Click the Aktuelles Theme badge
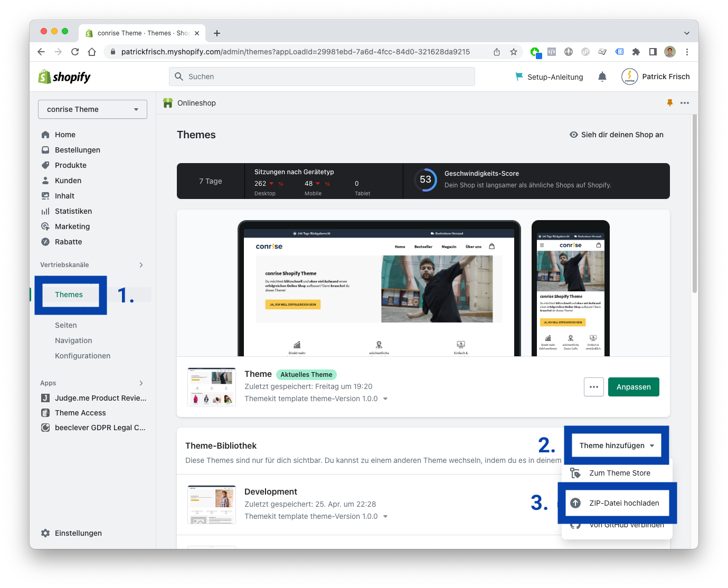The width and height of the screenshot is (728, 588). pos(306,375)
